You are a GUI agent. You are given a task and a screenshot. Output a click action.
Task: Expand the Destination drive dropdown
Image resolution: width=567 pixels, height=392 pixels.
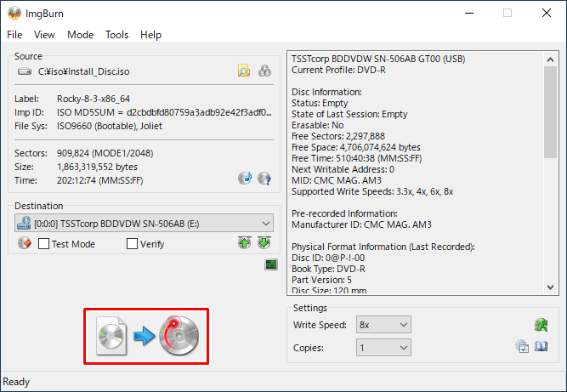click(267, 224)
